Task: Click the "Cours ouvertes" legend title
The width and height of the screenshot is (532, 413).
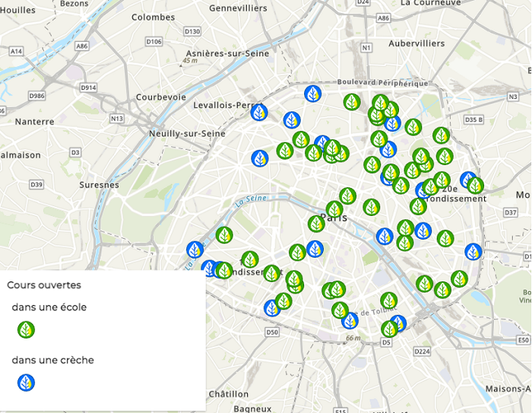Action: click(44, 285)
